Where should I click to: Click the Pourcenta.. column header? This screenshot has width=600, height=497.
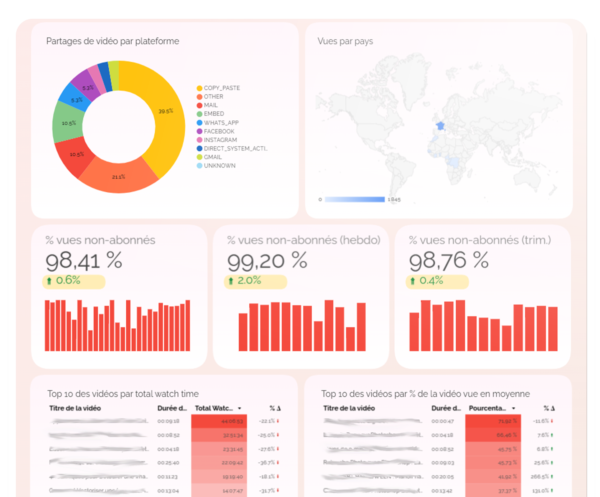click(488, 408)
